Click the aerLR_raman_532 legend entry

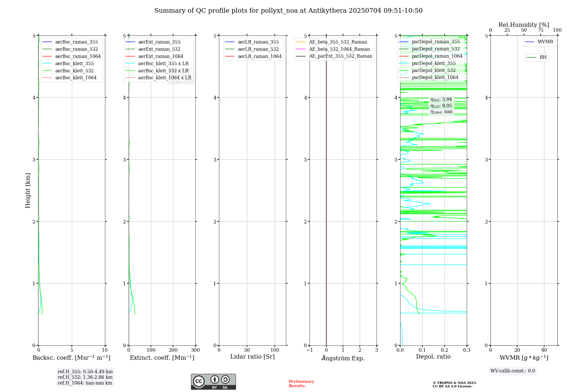pyautogui.click(x=252, y=49)
